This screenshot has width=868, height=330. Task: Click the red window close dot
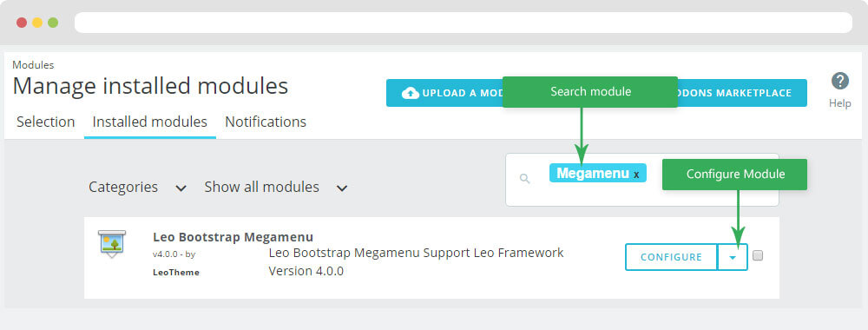[x=22, y=23]
